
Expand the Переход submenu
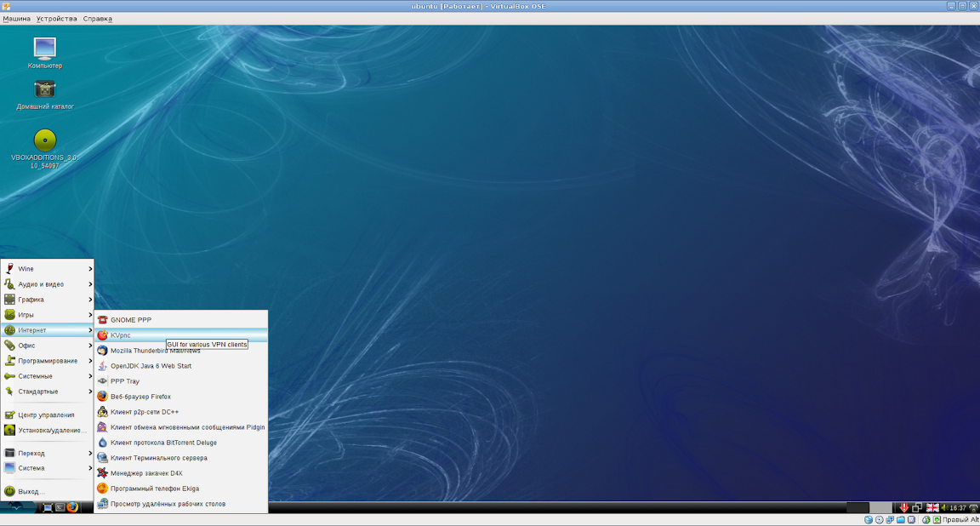click(x=48, y=453)
